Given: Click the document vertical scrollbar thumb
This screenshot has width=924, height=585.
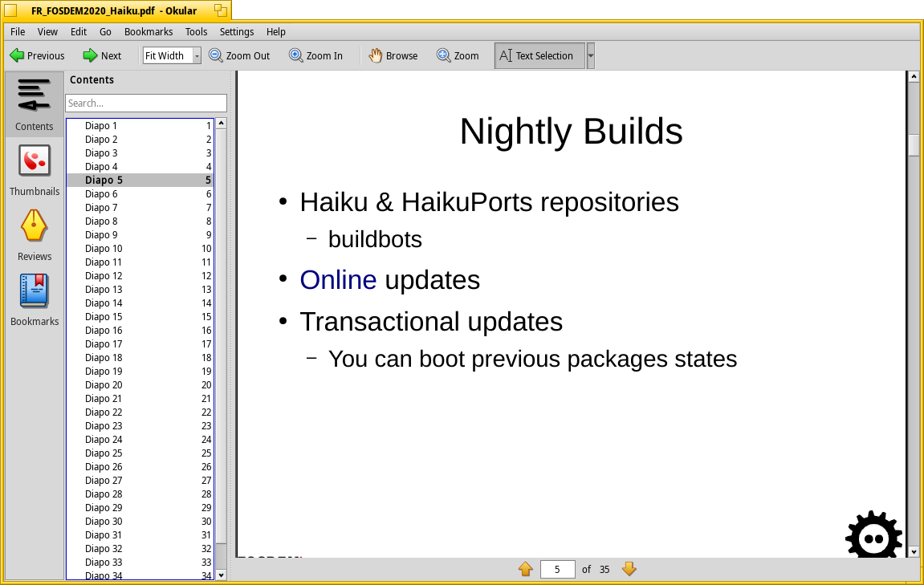Looking at the screenshot, I should tap(914, 145).
